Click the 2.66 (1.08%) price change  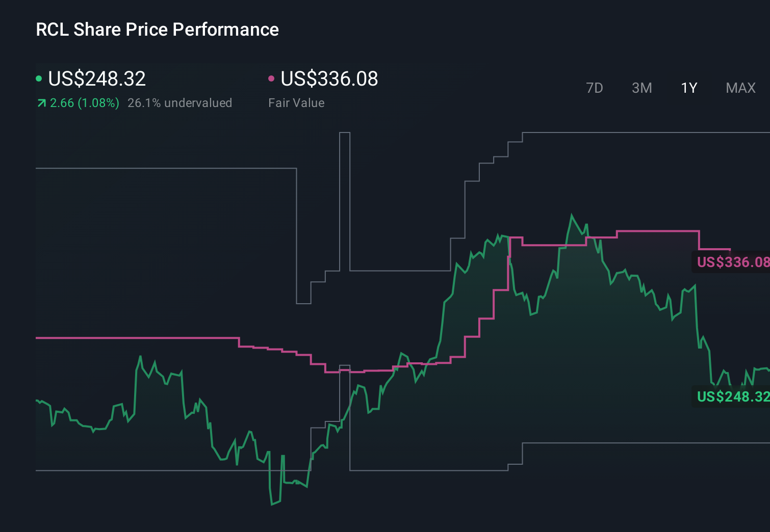[85, 103]
